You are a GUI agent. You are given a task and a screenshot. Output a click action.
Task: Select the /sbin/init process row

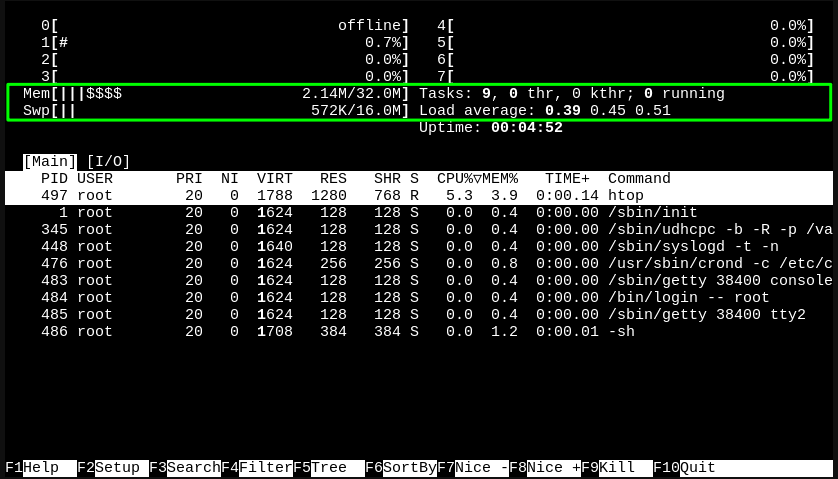(418, 213)
